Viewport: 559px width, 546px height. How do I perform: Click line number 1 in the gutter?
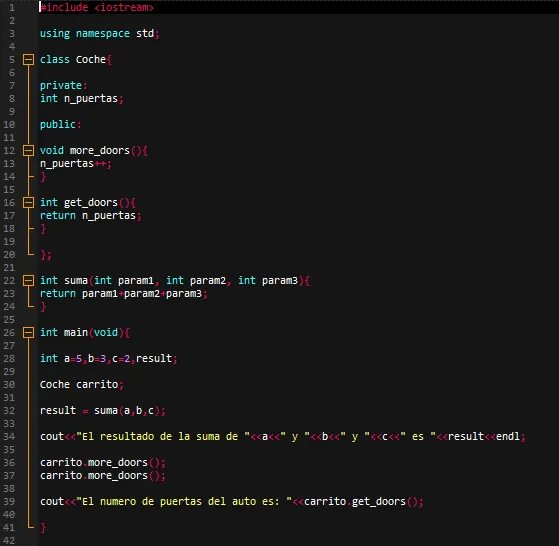[12, 7]
